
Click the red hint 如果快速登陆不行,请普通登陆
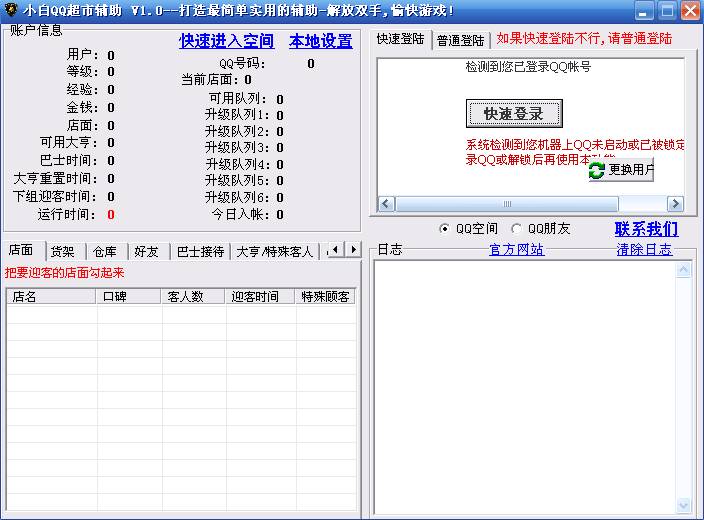pos(584,39)
